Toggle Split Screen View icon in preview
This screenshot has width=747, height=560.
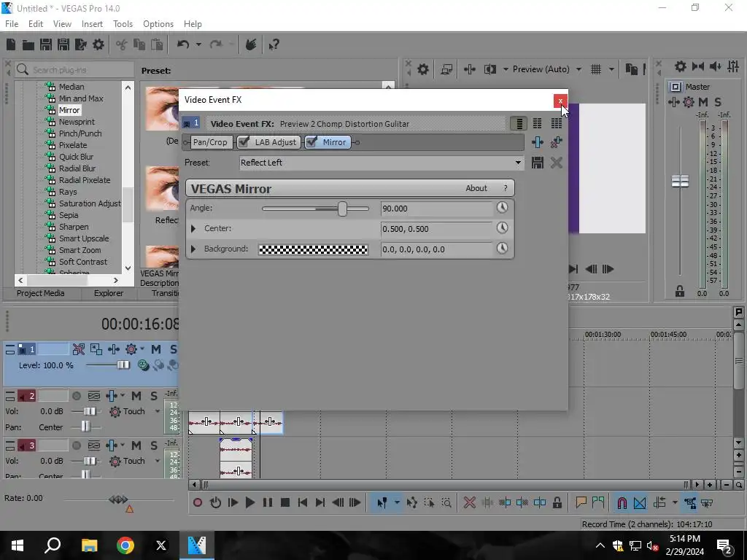(x=489, y=69)
